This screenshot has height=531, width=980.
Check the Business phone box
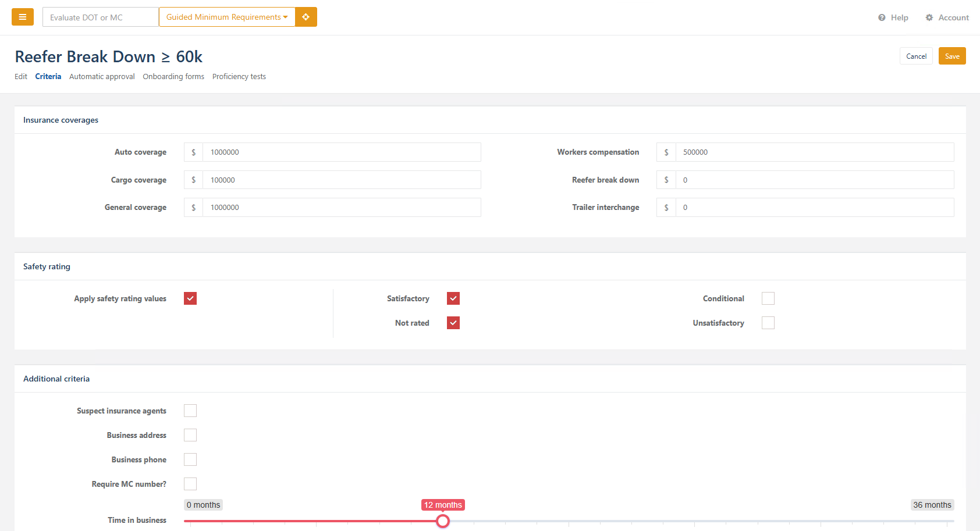coord(190,459)
